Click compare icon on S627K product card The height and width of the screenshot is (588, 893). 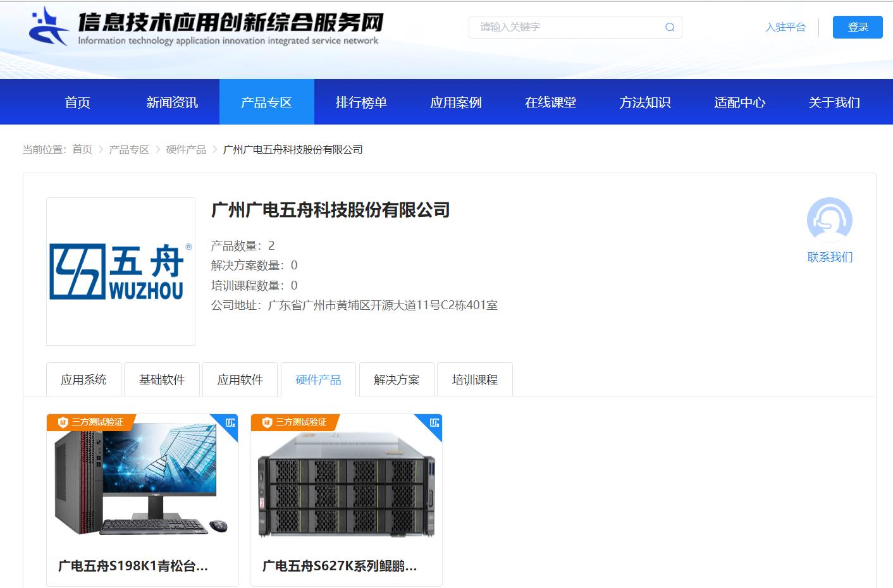click(434, 422)
